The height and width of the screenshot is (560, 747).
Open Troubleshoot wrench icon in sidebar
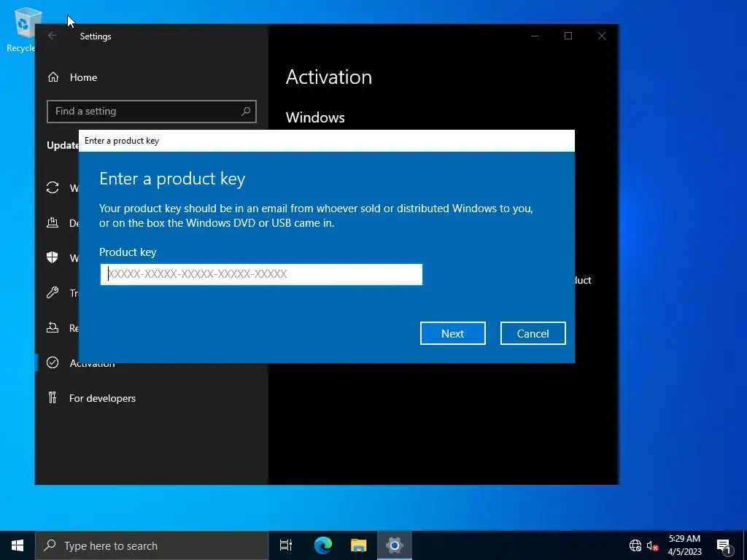point(53,292)
